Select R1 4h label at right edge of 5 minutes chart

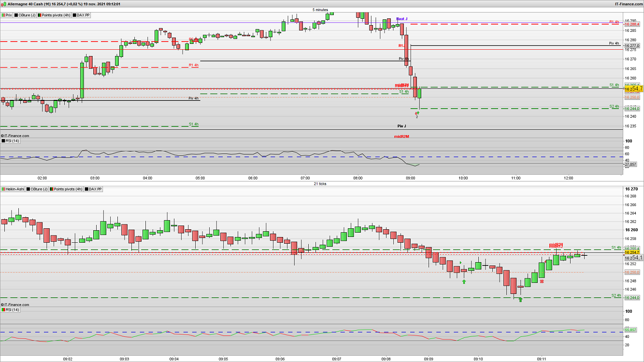pyautogui.click(x=614, y=22)
